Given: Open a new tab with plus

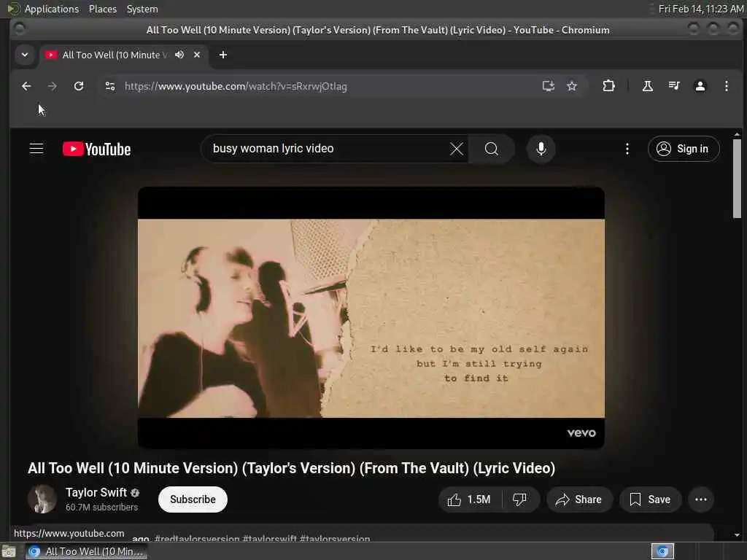Looking at the screenshot, I should click(223, 55).
